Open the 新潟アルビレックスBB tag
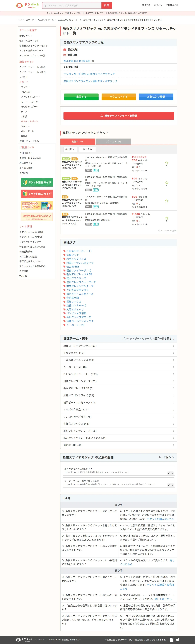Image resolution: width=195 pixels, height=644 pixels. coord(79,274)
